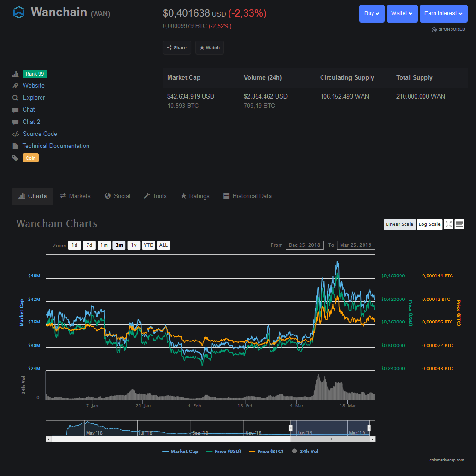Viewport: 476px width, 476px height.
Task: Click the From date field
Action: pos(305,245)
